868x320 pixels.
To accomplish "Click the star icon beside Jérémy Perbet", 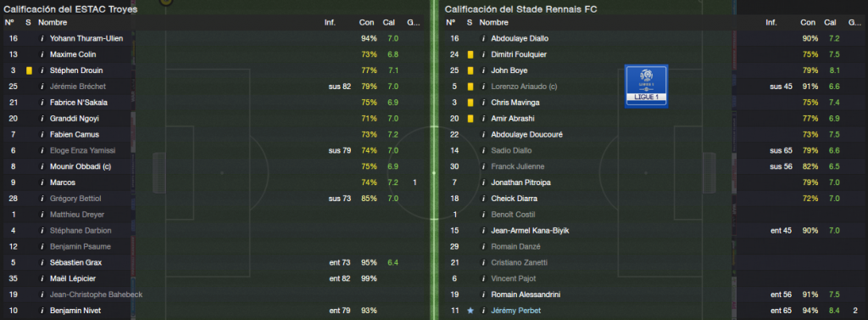I will click(470, 311).
